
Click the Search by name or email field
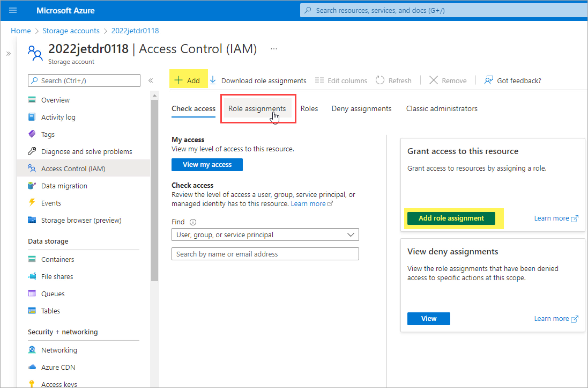[x=265, y=254]
